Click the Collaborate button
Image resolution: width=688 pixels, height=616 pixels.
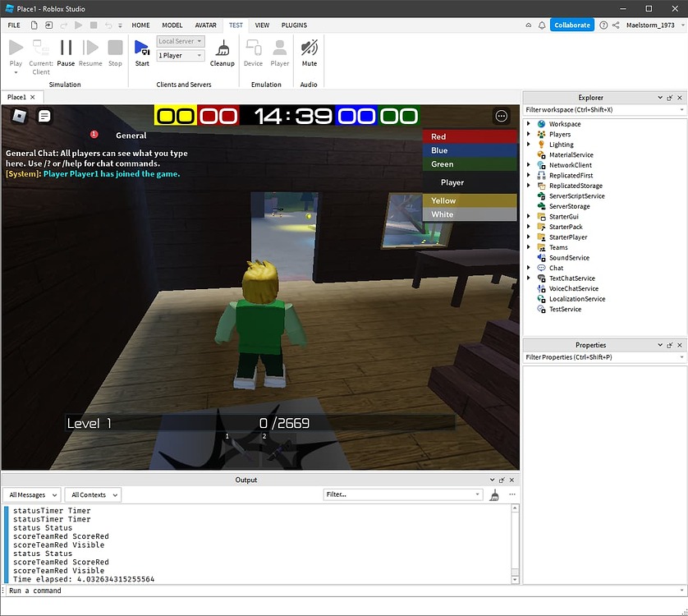(x=572, y=25)
